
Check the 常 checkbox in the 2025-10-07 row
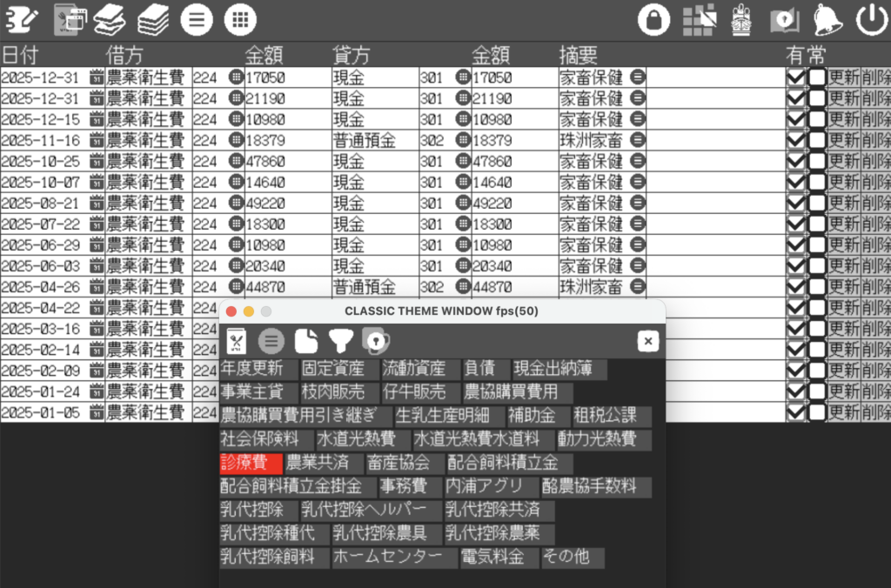[817, 182]
